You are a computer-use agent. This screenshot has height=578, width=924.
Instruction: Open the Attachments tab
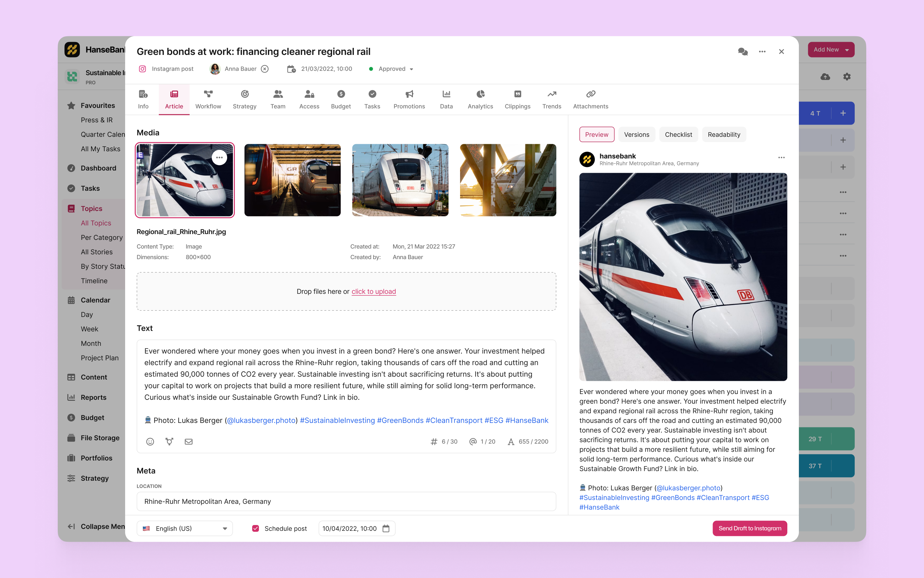point(590,100)
